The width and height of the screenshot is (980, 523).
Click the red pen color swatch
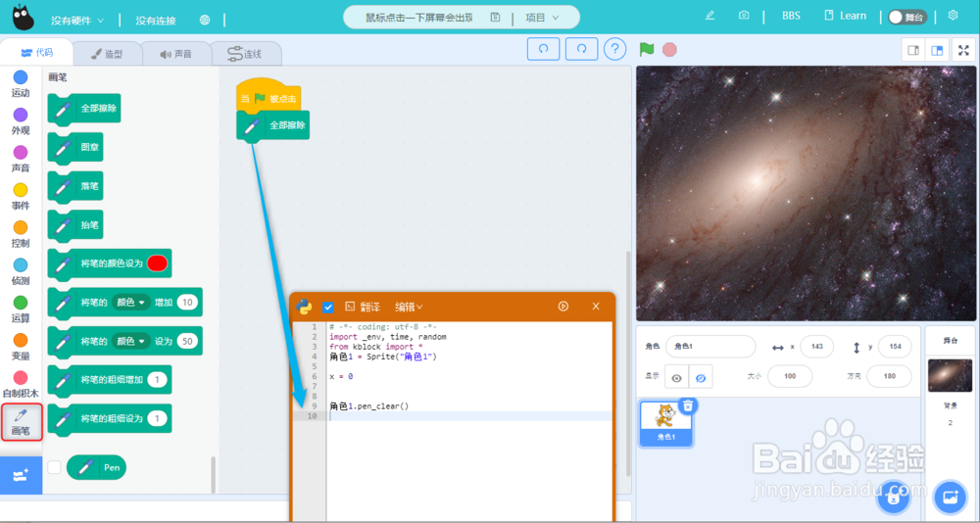[157, 263]
